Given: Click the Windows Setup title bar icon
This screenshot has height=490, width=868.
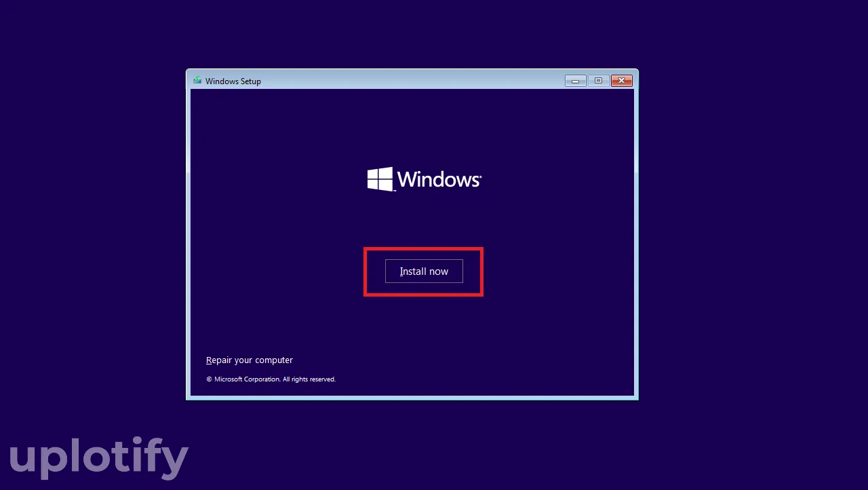Looking at the screenshot, I should click(x=197, y=81).
